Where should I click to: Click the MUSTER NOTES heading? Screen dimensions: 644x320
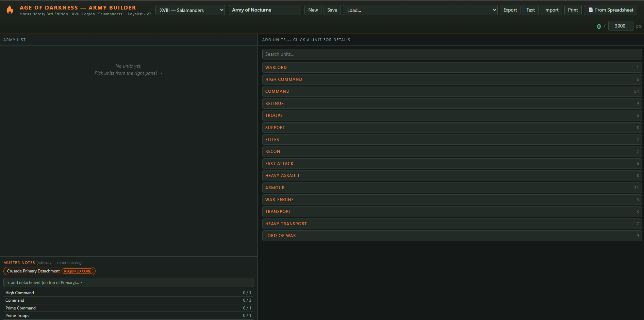(19, 263)
